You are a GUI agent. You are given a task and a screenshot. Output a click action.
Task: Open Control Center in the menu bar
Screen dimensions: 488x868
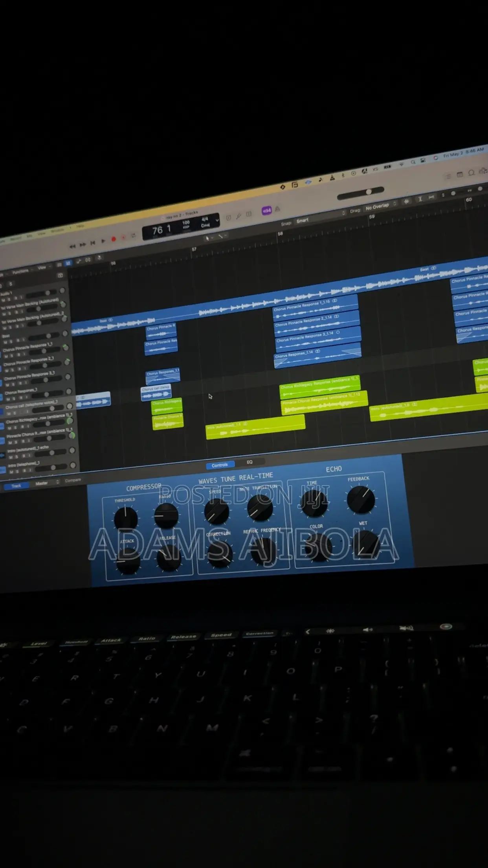click(423, 160)
